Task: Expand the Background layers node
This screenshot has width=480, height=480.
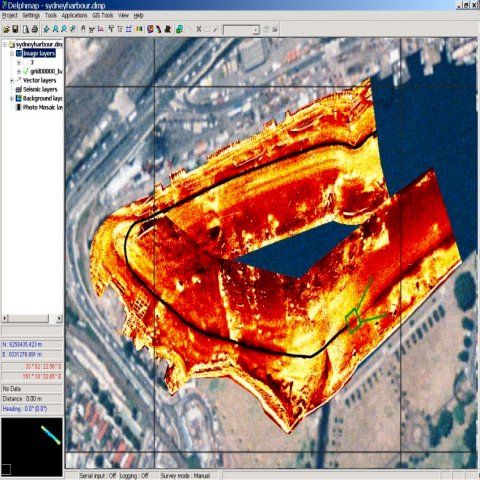Action: pos(12,98)
